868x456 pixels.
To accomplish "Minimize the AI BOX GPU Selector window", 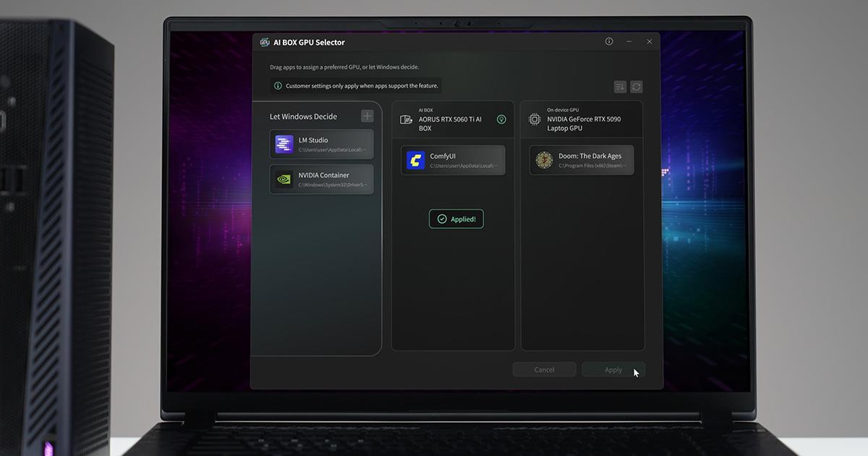I will [629, 42].
